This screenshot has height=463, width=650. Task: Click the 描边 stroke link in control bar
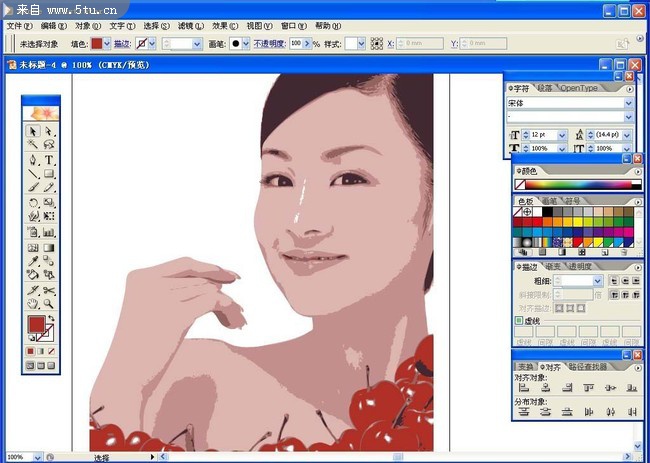pyautogui.click(x=122, y=44)
